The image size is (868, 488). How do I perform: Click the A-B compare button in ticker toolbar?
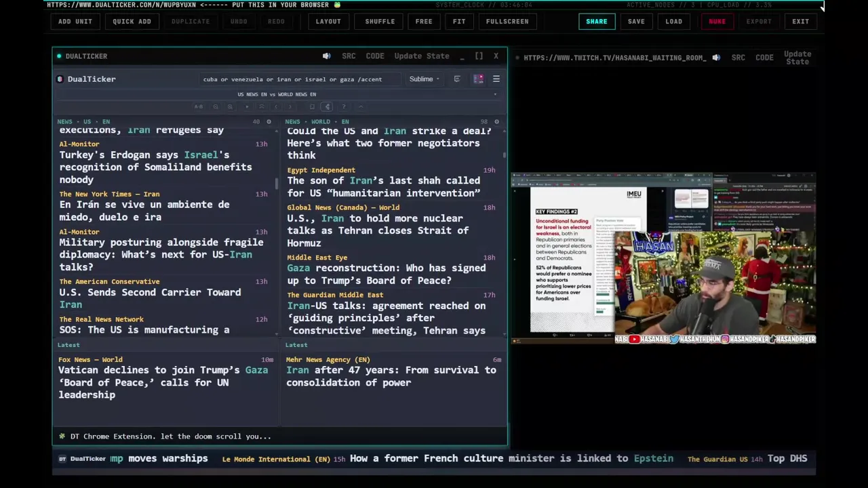(199, 106)
